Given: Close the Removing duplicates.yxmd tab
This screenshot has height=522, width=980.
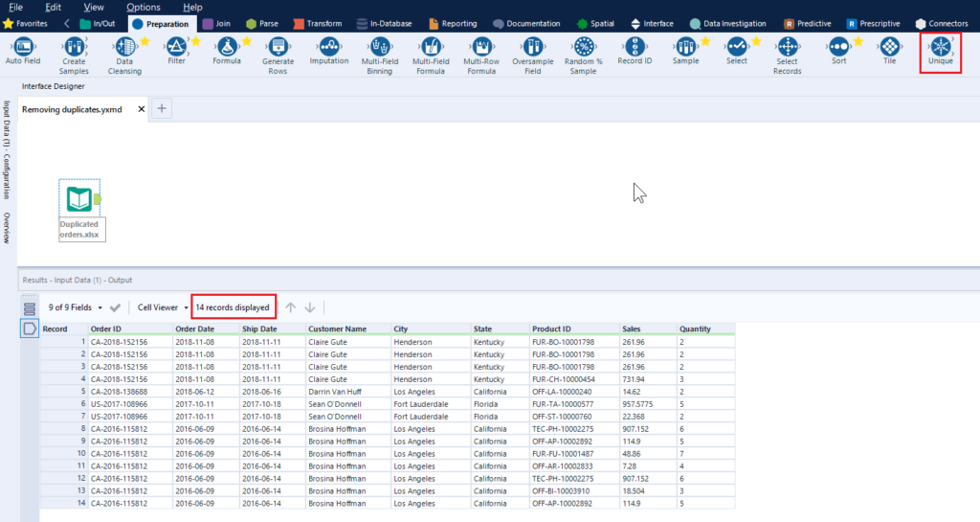Looking at the screenshot, I should [142, 109].
